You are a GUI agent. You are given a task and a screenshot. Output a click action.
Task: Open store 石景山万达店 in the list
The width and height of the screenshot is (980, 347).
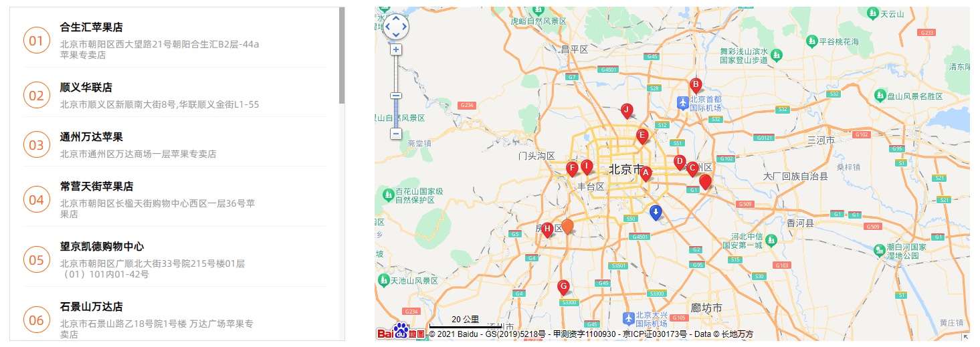[x=91, y=307]
